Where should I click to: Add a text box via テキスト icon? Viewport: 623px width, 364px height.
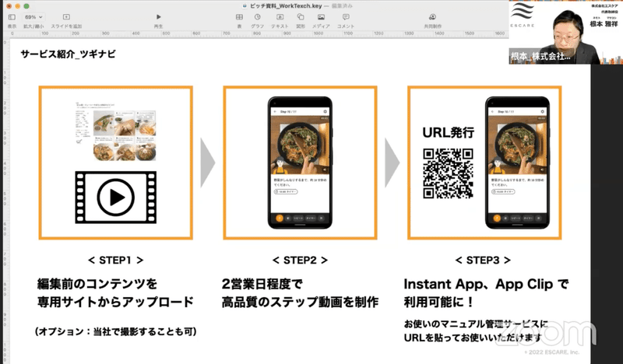[x=280, y=17]
